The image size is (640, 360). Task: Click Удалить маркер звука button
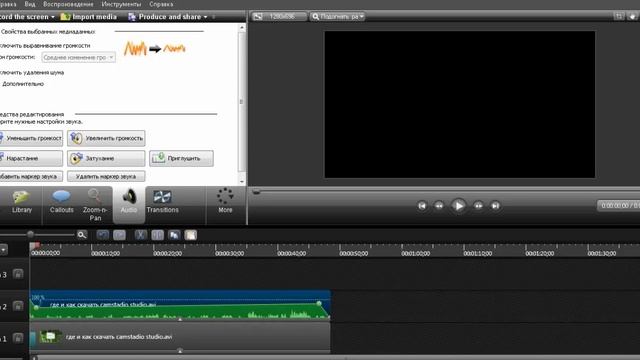(106, 176)
